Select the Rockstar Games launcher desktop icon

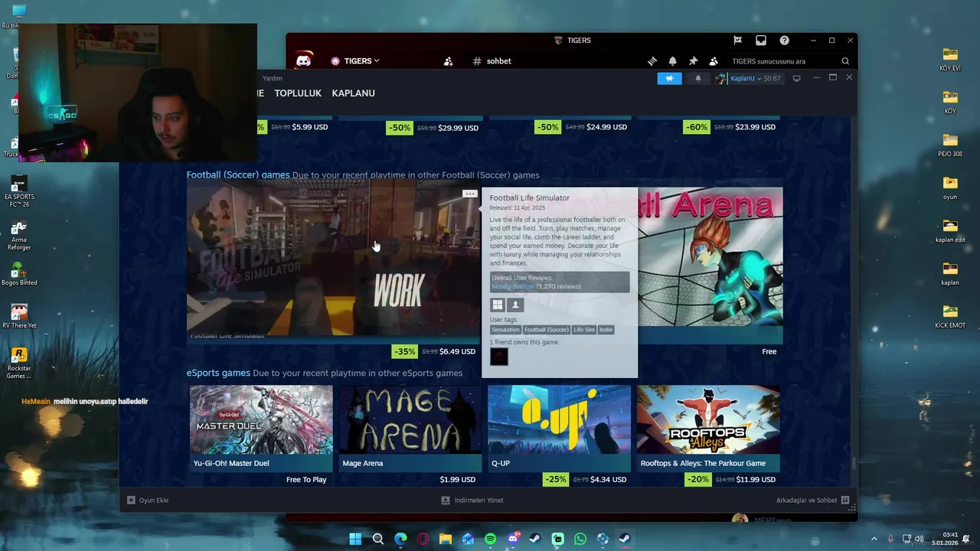point(19,363)
